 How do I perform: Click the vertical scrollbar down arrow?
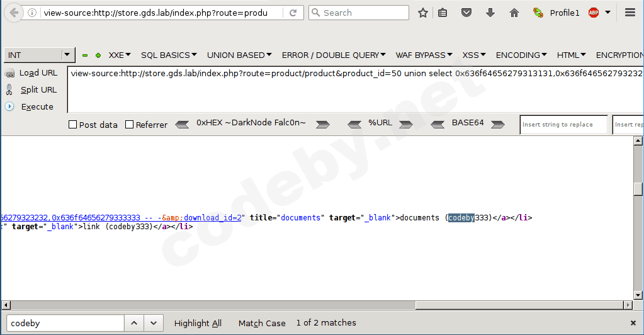pos(638,295)
